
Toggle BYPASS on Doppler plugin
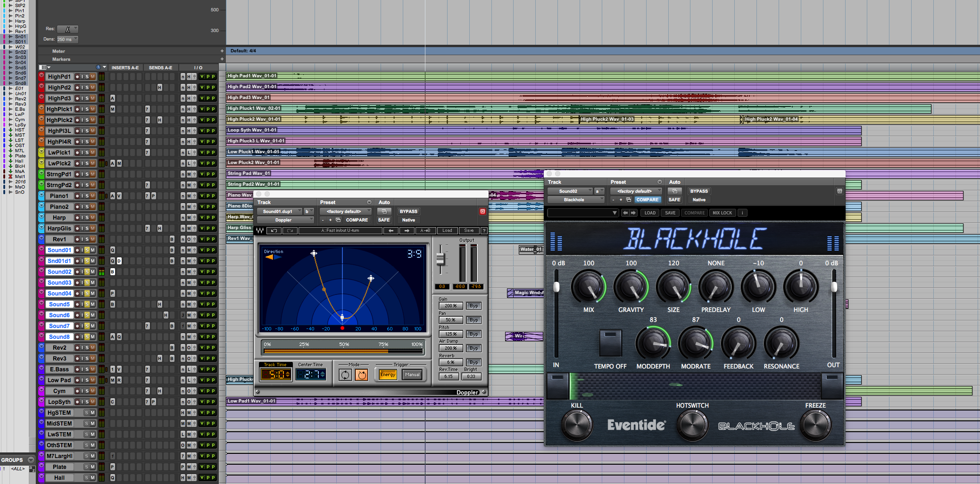coord(408,212)
